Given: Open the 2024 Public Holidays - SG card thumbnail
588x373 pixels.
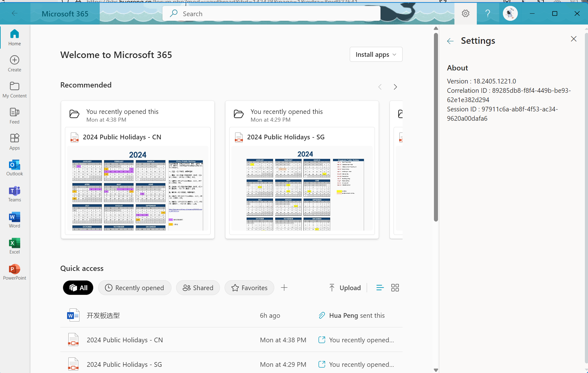Looking at the screenshot, I should pos(302,189).
